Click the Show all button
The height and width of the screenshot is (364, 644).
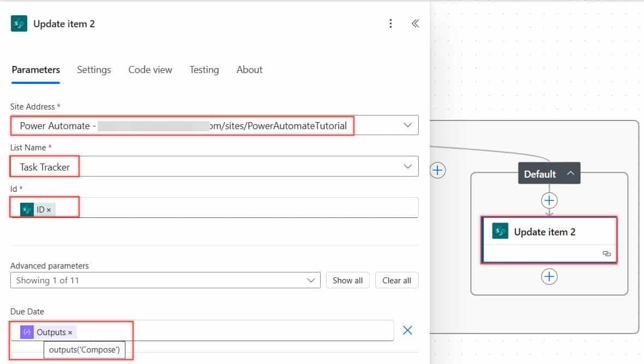pos(347,280)
